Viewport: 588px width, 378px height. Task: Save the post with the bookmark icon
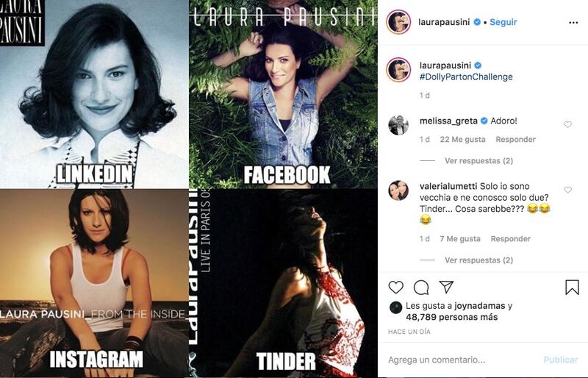[x=572, y=288]
